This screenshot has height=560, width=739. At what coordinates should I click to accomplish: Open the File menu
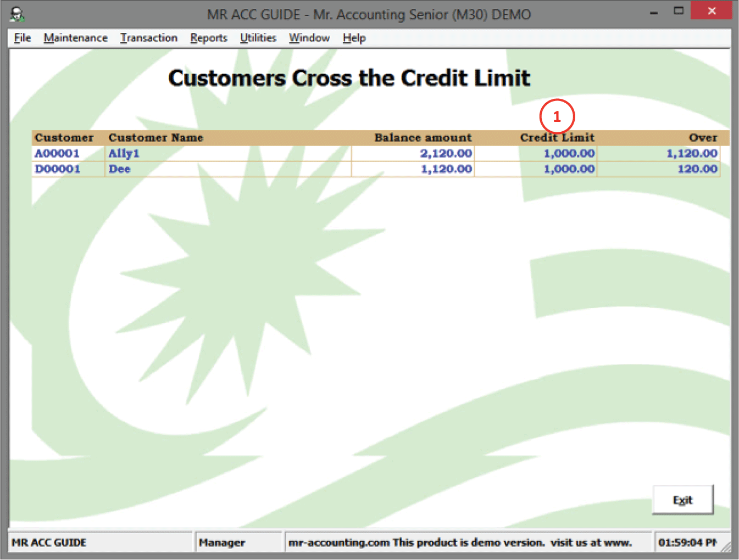click(x=23, y=38)
